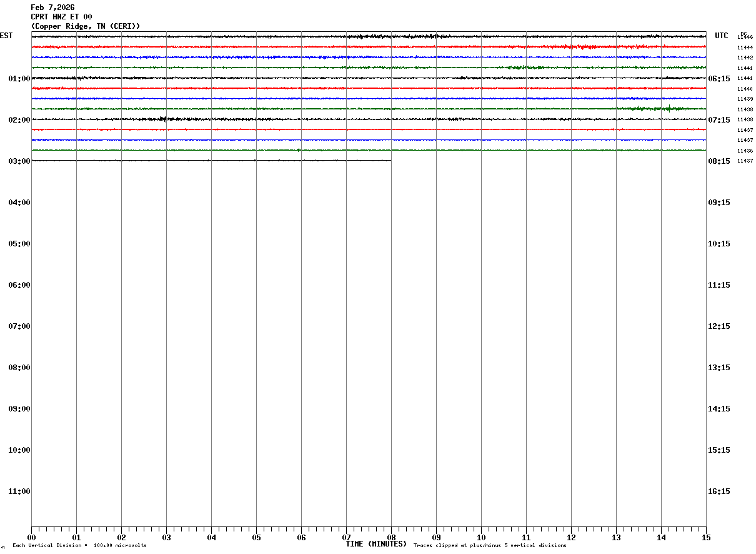This screenshot has width=756, height=554.
Task: Click minute 12 on the time axis
Action: 571,538
